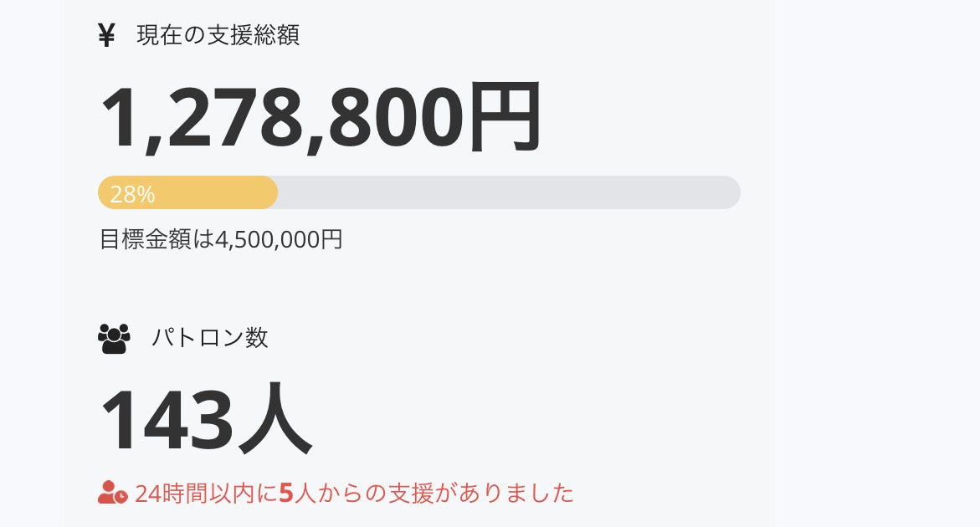Click the 28% label in the progress bar
The width and height of the screenshot is (980, 527).
(x=132, y=194)
